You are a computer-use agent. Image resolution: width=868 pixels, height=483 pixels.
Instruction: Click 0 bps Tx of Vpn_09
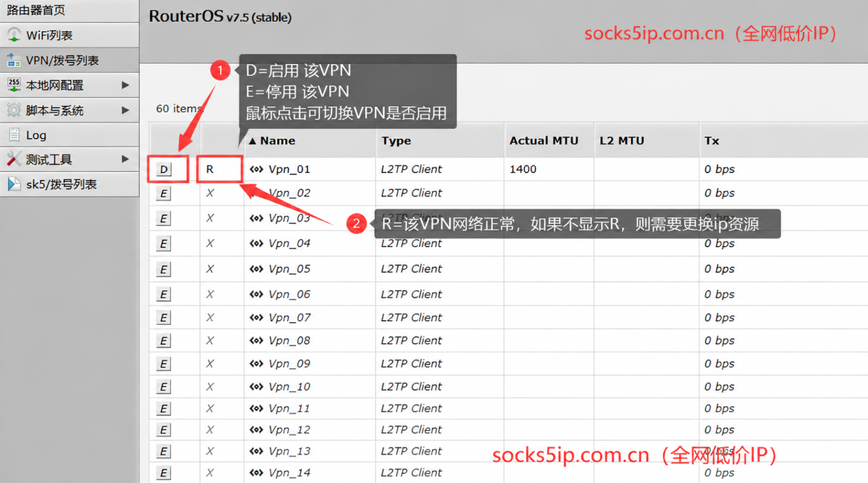[x=719, y=364]
